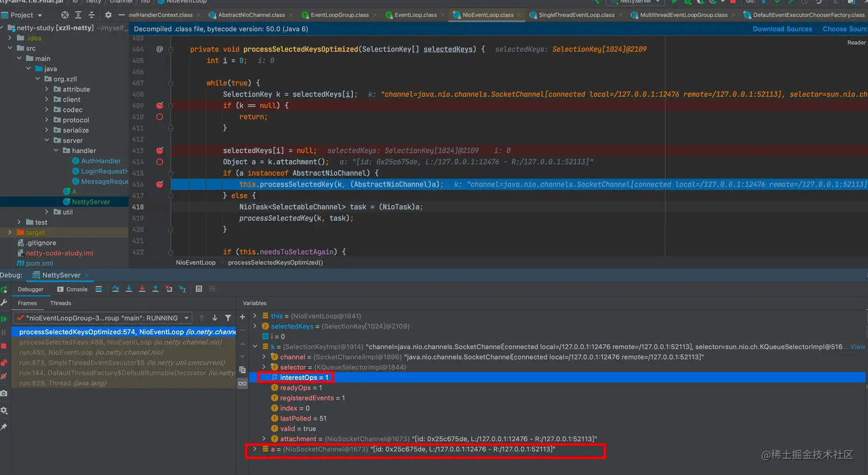The image size is (868, 475).
Task: Open the Evaluate Expression calculator
Action: (199, 289)
